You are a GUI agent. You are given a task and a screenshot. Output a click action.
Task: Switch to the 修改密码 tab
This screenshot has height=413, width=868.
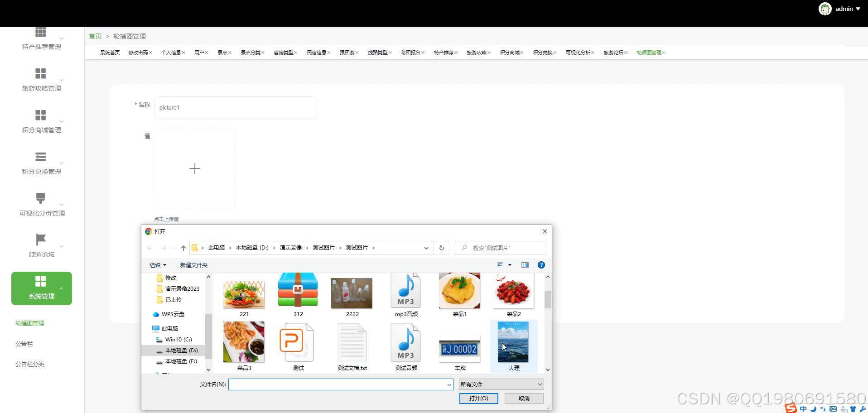click(x=138, y=53)
